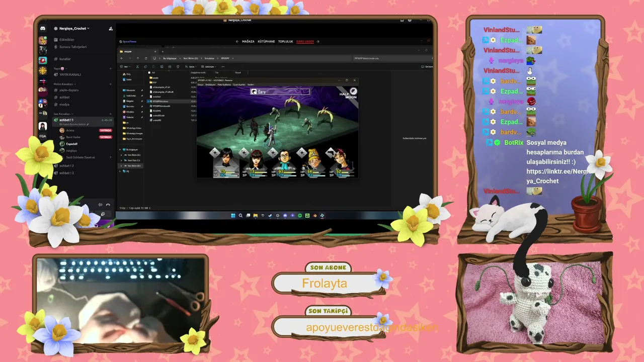Viewport: 644px width, 362px height.
Task: Open Steam from the taskbar
Action: [x=270, y=216]
